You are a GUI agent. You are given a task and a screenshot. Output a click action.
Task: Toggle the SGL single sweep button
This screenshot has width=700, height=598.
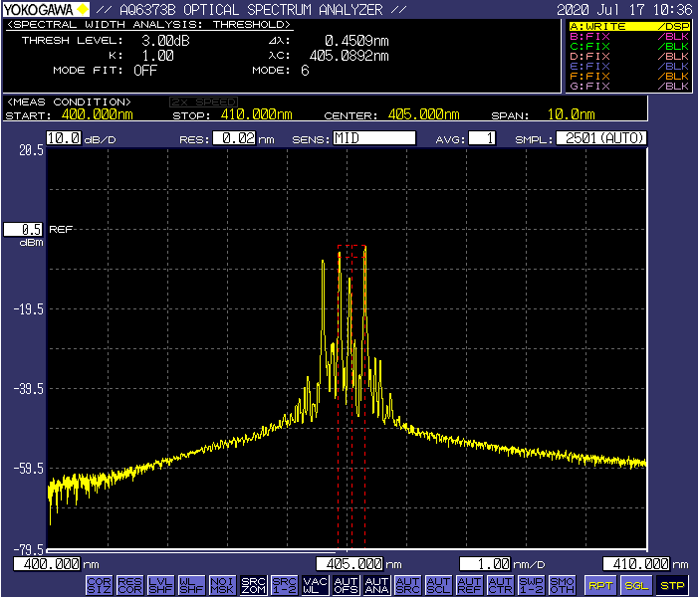(635, 586)
